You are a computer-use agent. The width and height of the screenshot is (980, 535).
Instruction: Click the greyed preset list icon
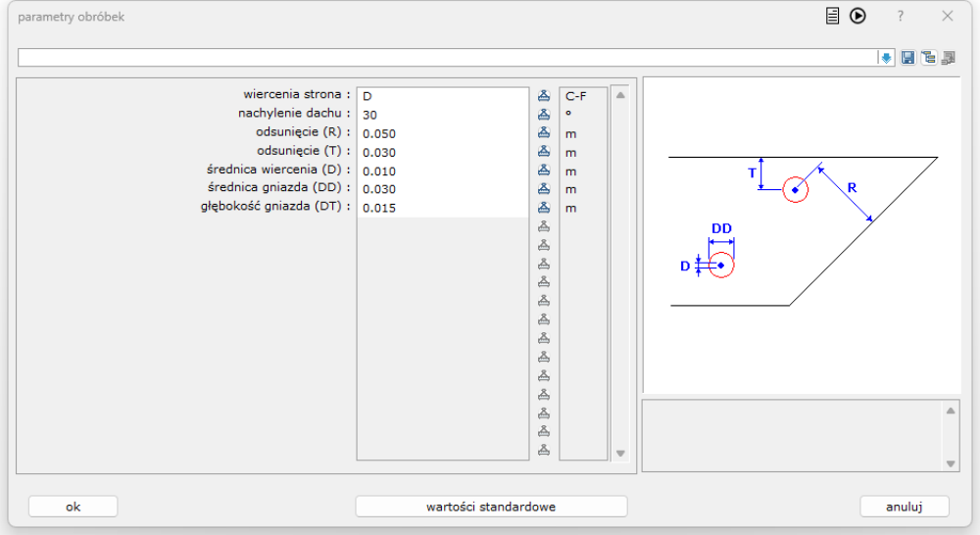click(948, 58)
